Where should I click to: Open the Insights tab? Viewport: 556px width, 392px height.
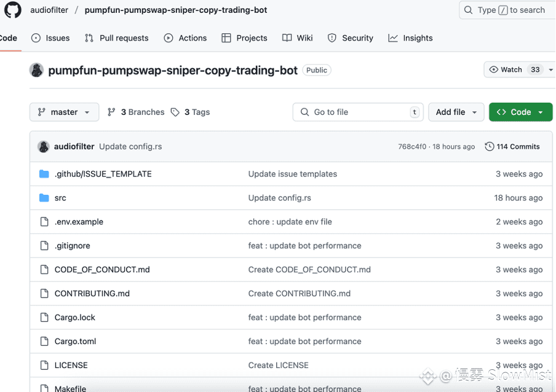pos(411,38)
